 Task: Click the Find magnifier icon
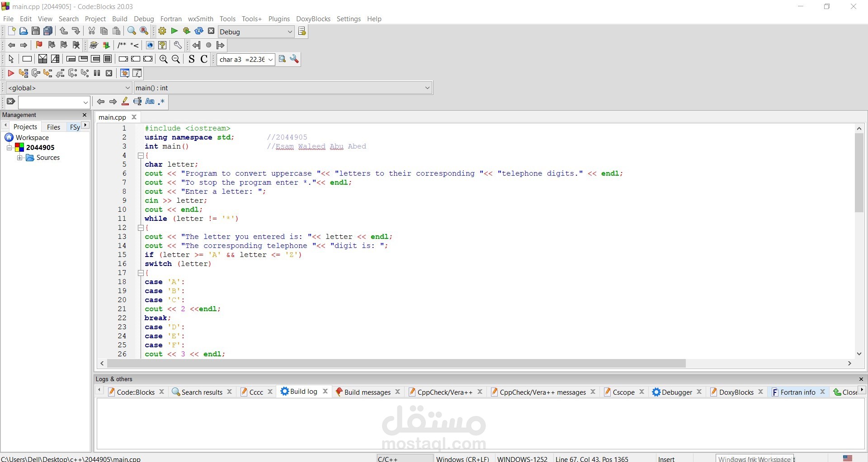[x=132, y=31]
